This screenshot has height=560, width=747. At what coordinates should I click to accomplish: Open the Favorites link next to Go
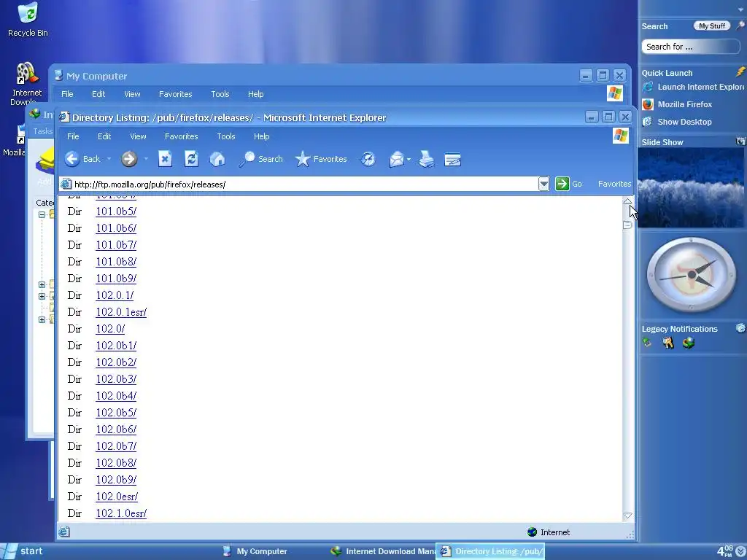coord(614,184)
